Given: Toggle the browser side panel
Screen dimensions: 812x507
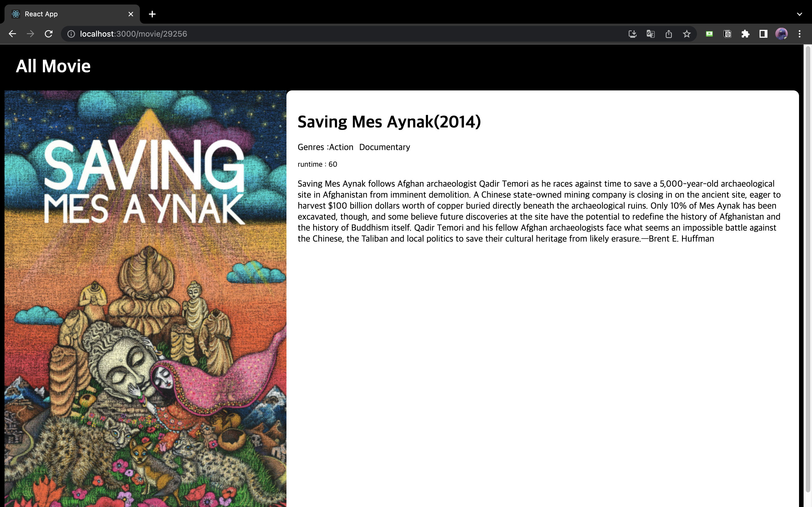Looking at the screenshot, I should coord(764,34).
